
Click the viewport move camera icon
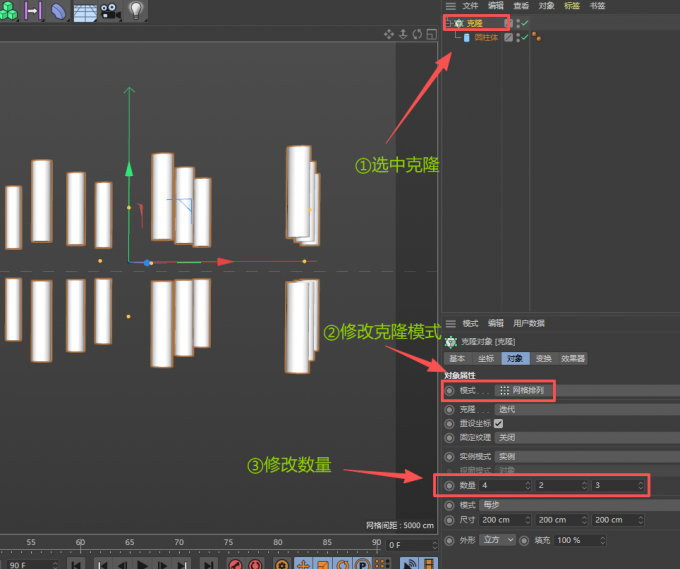[x=389, y=34]
